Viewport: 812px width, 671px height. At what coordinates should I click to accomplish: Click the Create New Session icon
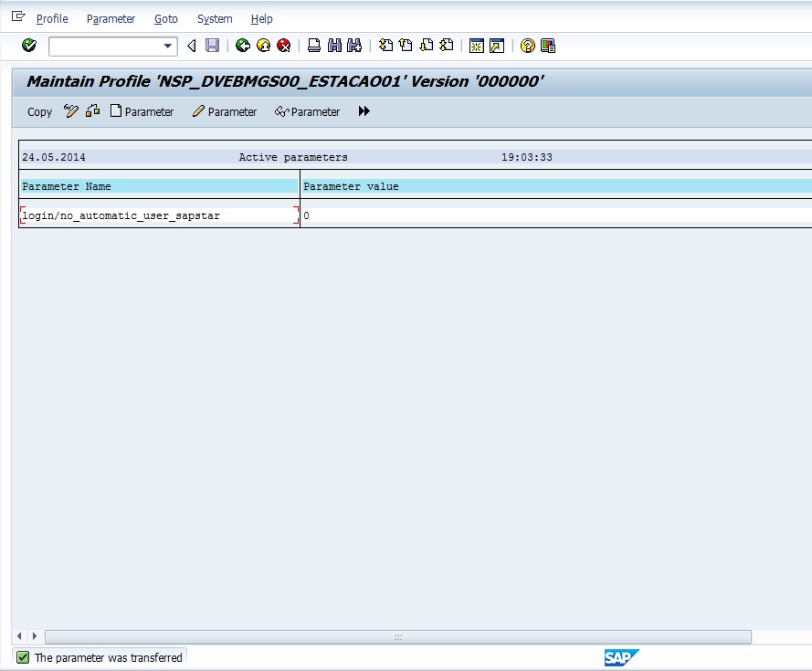point(476,46)
